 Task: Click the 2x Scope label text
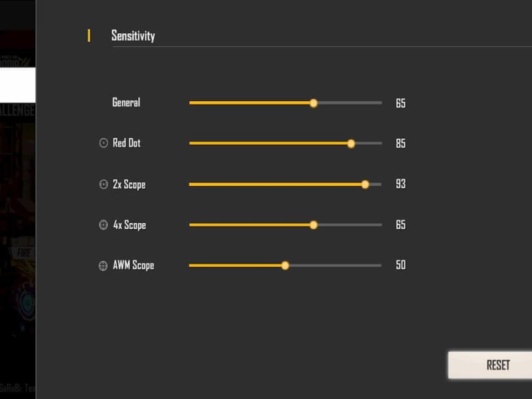(130, 184)
